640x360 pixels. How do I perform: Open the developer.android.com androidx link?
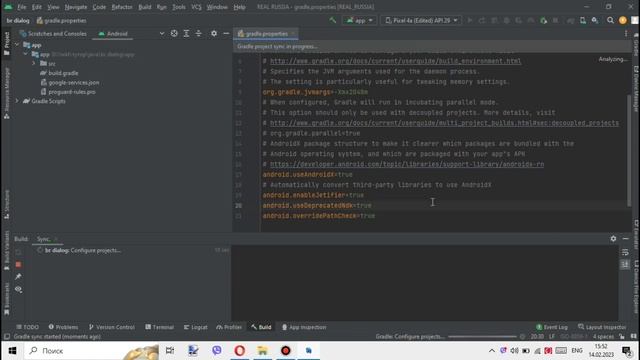tap(407, 164)
